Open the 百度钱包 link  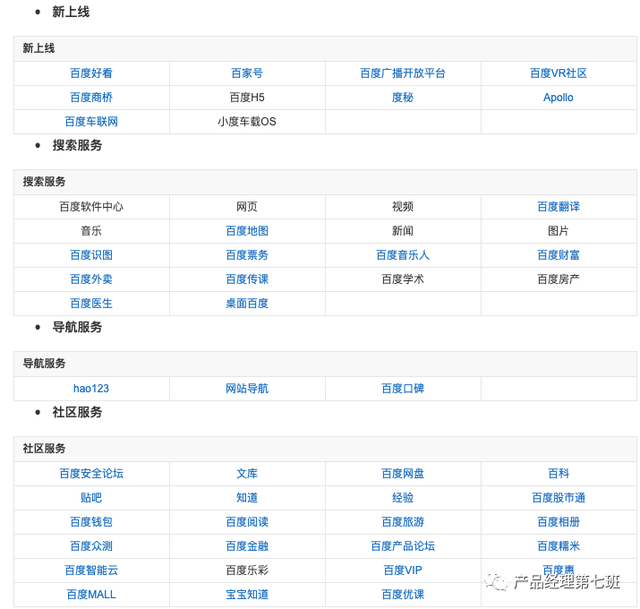91,522
